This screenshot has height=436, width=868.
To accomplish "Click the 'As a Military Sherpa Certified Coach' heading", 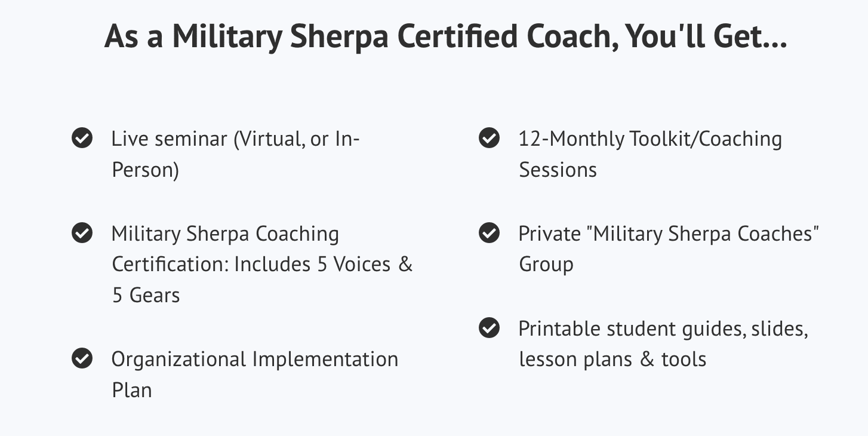I will (x=446, y=36).
